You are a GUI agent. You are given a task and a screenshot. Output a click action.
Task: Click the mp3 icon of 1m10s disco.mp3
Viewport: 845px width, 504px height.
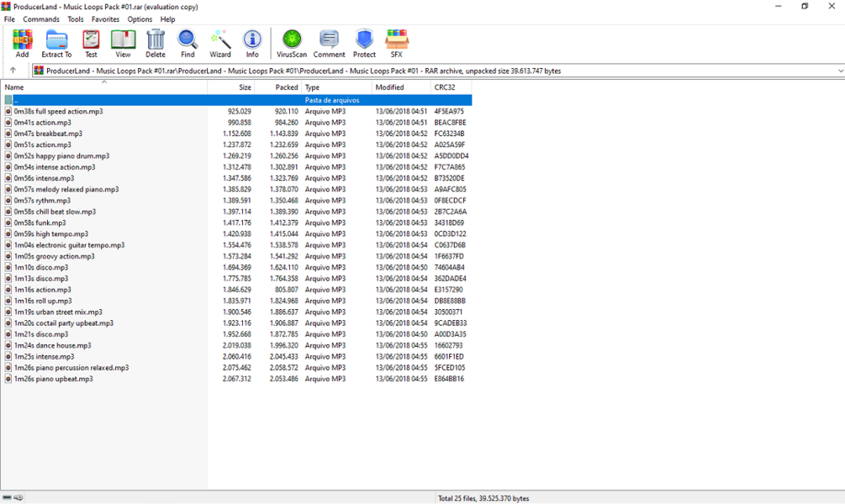click(x=8, y=267)
